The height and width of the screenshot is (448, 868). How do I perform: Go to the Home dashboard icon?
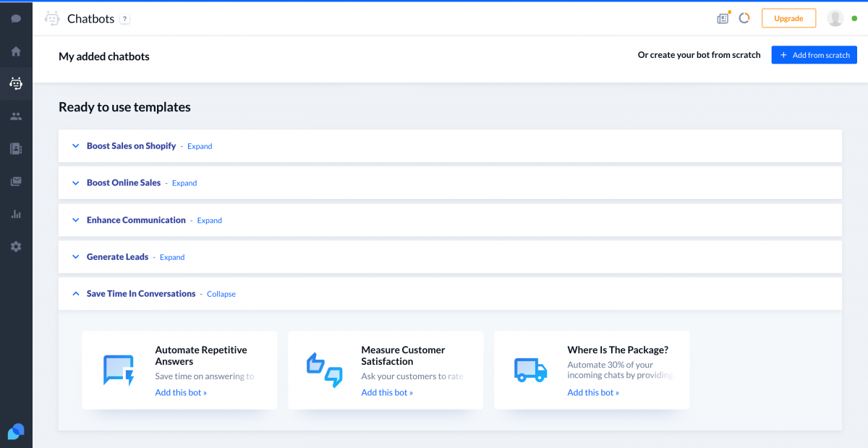pyautogui.click(x=16, y=51)
